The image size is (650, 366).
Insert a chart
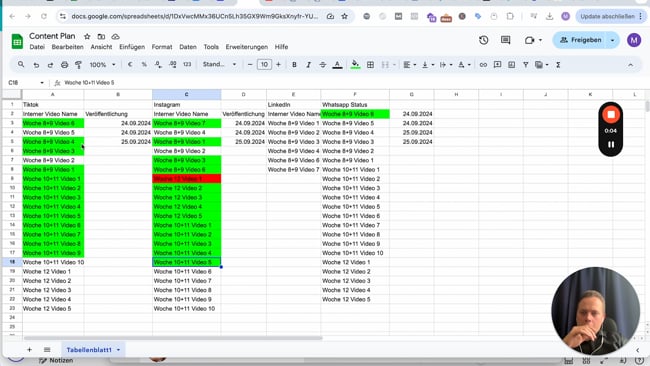(512, 65)
